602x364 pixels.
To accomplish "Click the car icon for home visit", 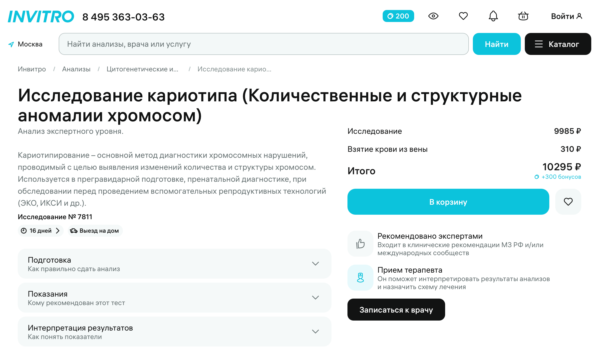I will 74,231.
